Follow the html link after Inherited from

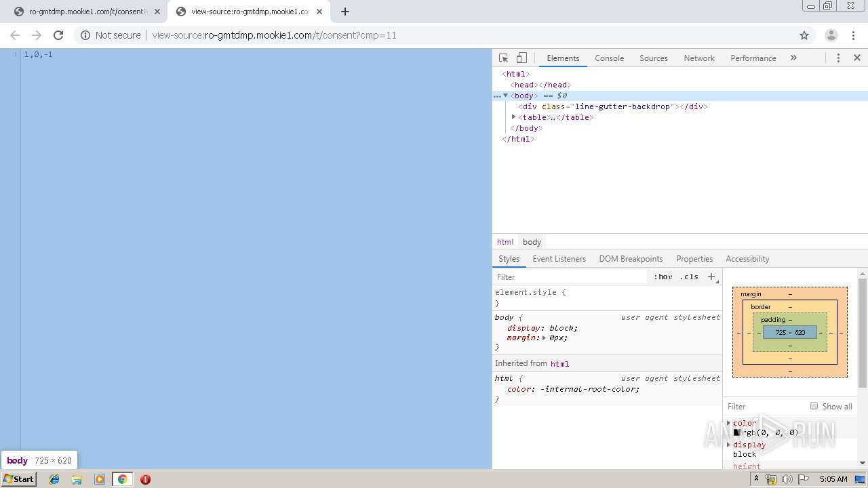coord(559,364)
